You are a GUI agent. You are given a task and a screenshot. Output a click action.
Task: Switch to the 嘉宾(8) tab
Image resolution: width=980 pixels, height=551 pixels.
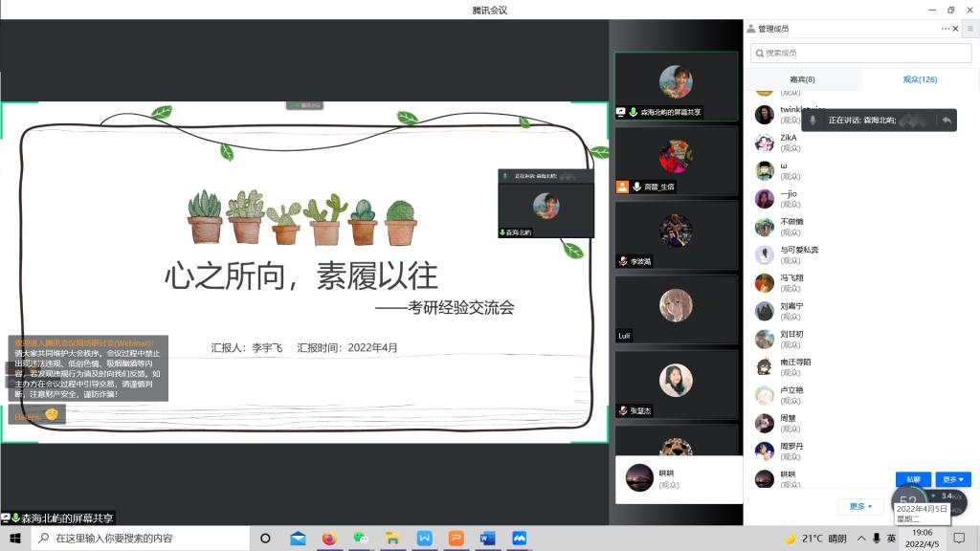click(802, 79)
